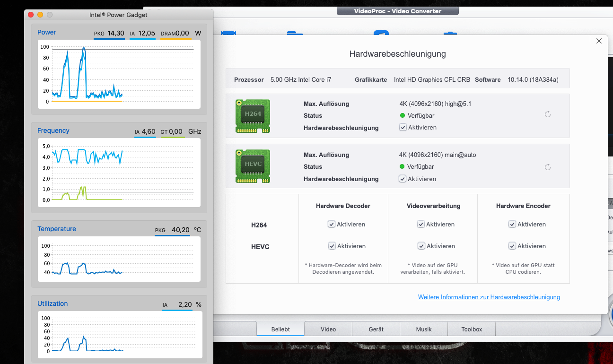Switch to the Beliebt tab
Screen dimensions: 613x364
click(280, 329)
